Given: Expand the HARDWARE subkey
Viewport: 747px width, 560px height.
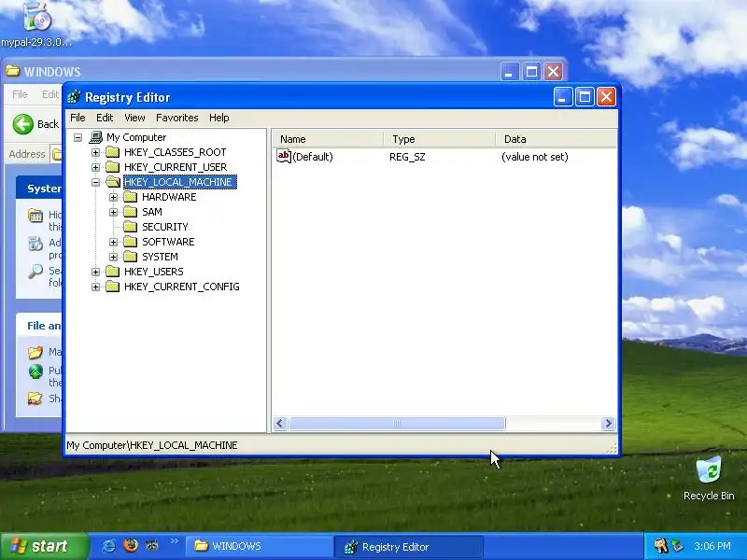Looking at the screenshot, I should [x=113, y=197].
